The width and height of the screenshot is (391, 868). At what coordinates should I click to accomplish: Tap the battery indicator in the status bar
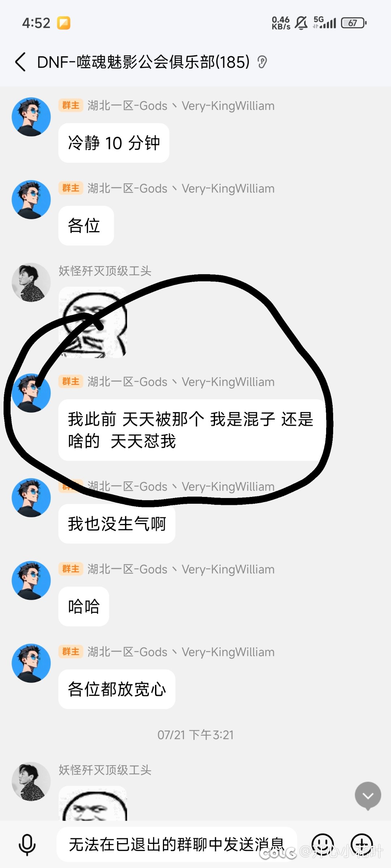click(354, 23)
